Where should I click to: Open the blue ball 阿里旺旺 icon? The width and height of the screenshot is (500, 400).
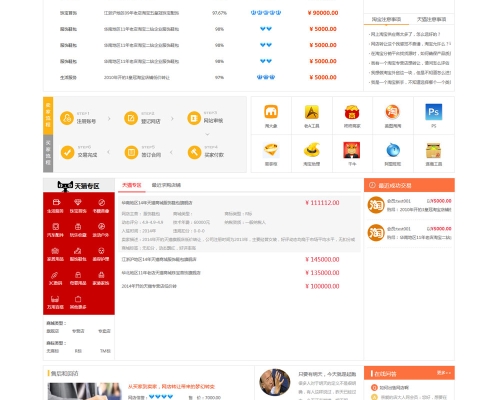(x=393, y=150)
